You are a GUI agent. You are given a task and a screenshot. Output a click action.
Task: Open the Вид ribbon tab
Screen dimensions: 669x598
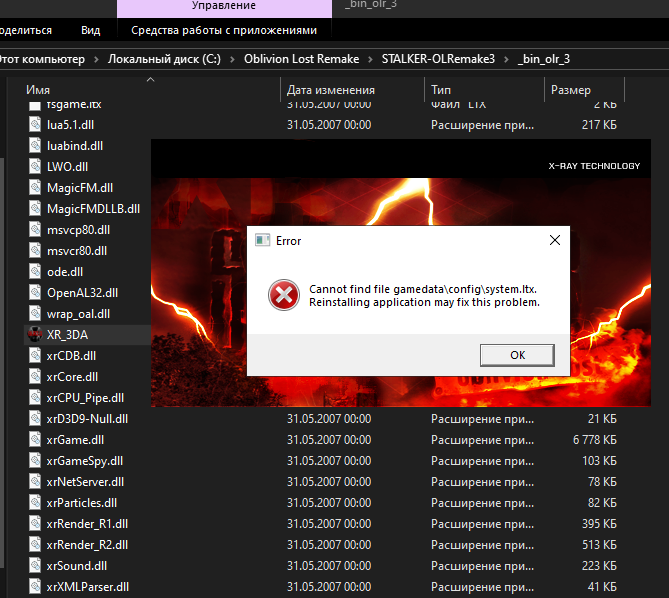[91, 30]
